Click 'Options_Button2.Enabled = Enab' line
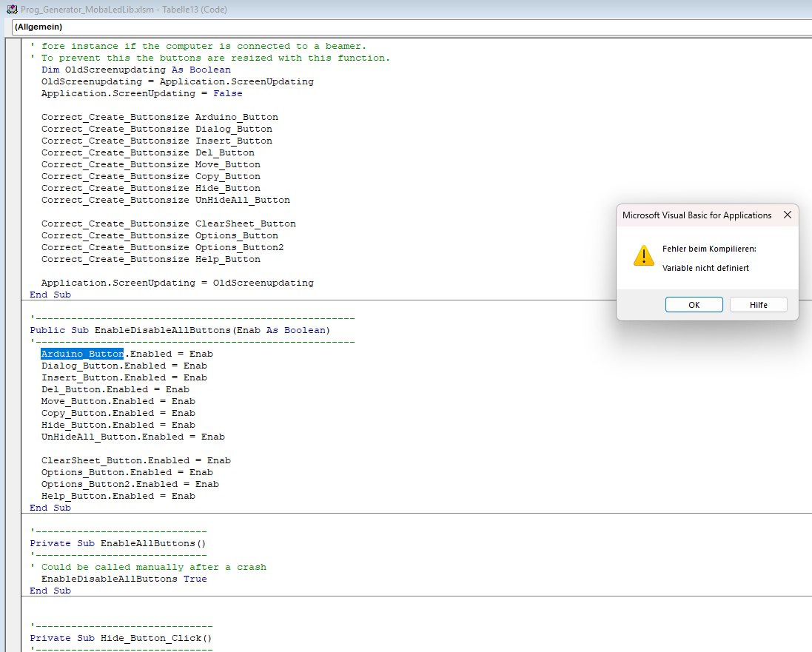The height and width of the screenshot is (652, 812). coord(130,484)
